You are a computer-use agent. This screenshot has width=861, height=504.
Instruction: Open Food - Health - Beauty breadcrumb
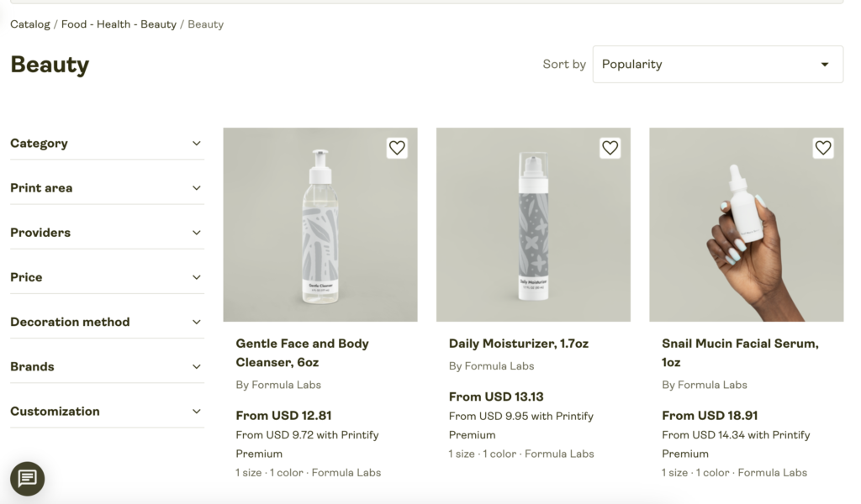click(119, 24)
